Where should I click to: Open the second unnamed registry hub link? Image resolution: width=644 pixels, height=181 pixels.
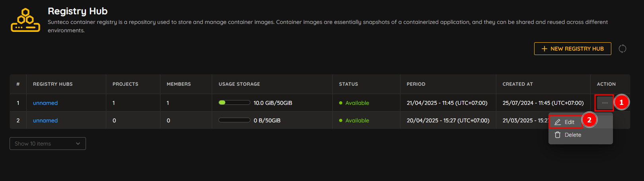click(x=45, y=120)
